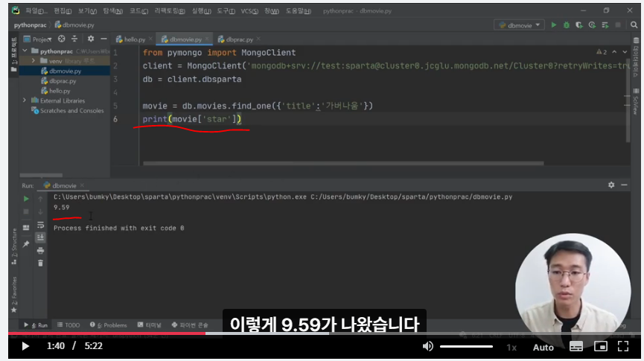Open the 리팩토링 menu
Screen dimensions: 644x361
[170, 11]
